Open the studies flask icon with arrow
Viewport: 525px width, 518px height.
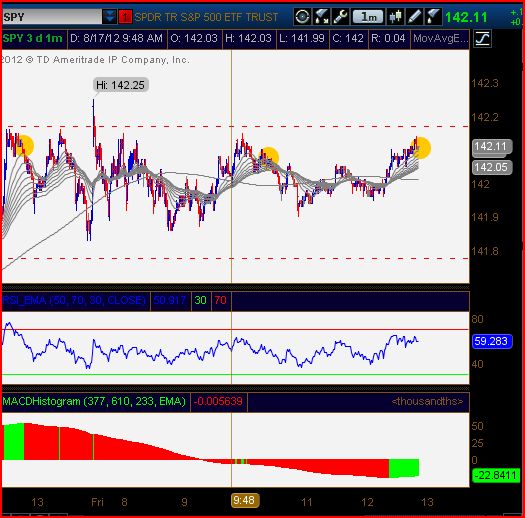coord(321,17)
